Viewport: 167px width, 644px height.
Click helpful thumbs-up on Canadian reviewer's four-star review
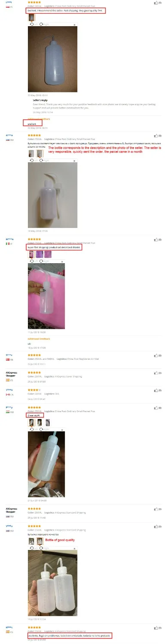[156, 390]
